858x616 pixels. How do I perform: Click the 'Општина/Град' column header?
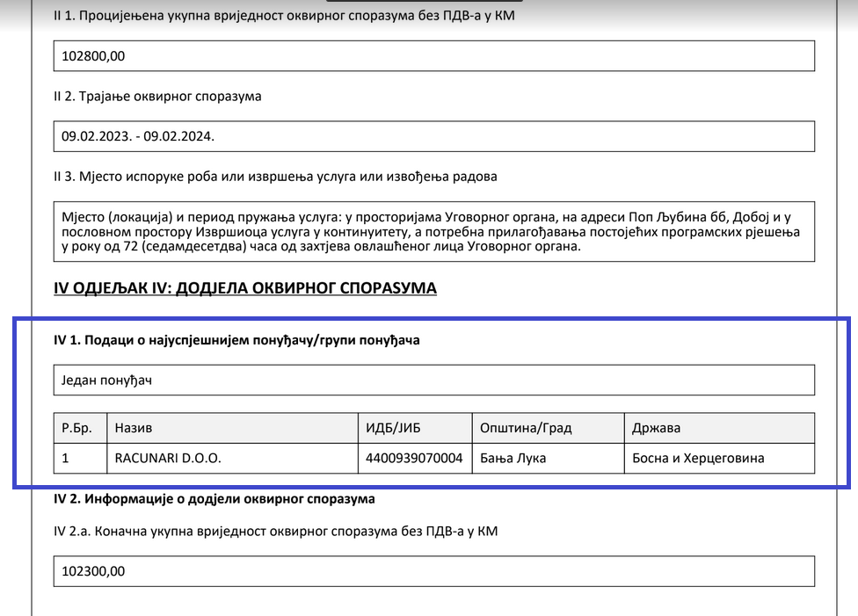pyautogui.click(x=549, y=428)
